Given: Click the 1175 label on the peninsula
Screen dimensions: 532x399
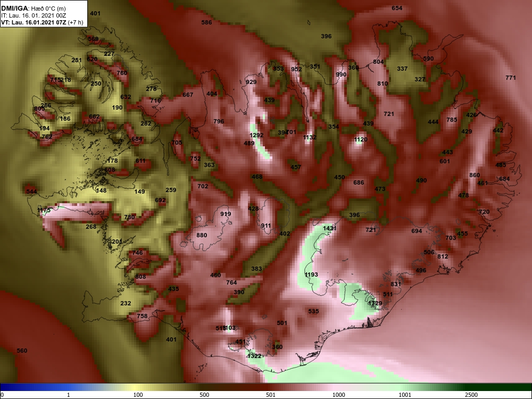Looking at the screenshot, I should pos(44,210).
